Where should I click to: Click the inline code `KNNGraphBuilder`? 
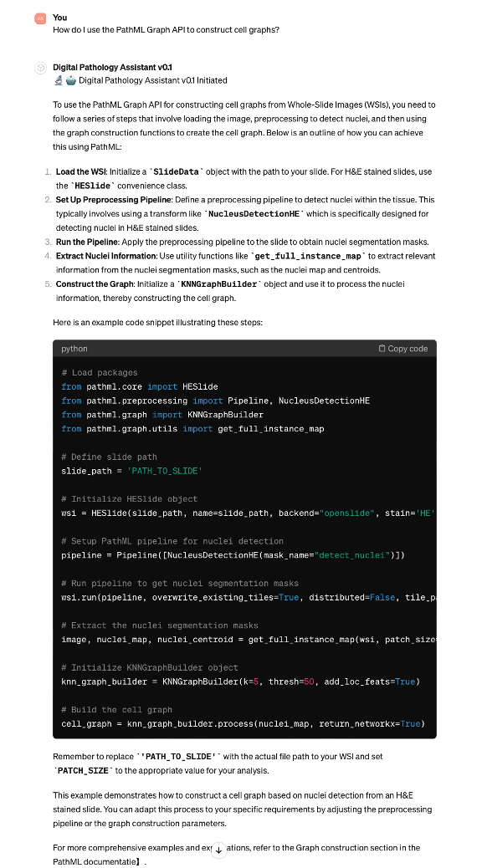click(219, 284)
